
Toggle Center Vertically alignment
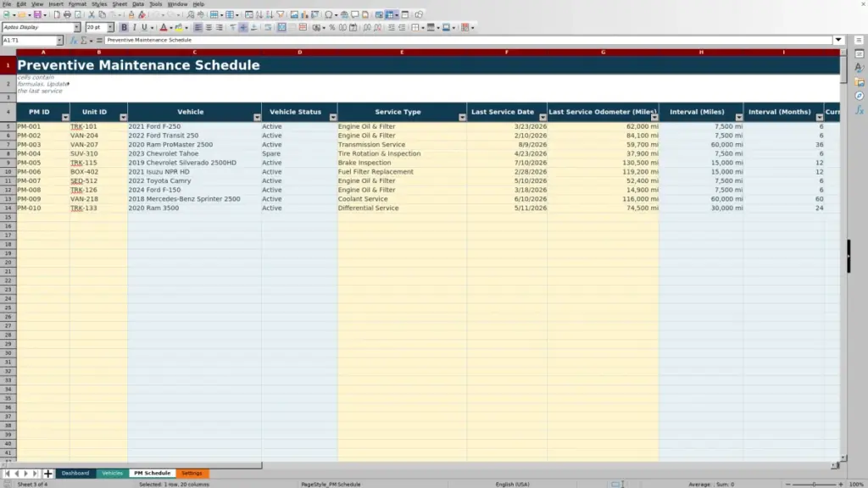click(x=243, y=28)
